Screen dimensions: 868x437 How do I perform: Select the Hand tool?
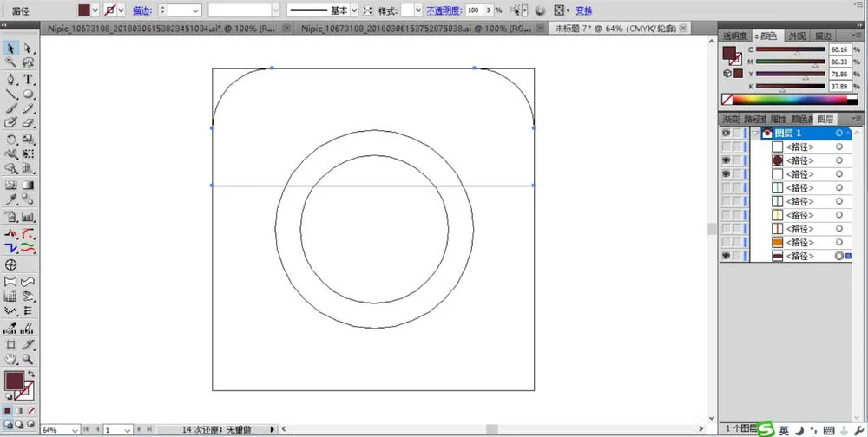click(x=10, y=359)
